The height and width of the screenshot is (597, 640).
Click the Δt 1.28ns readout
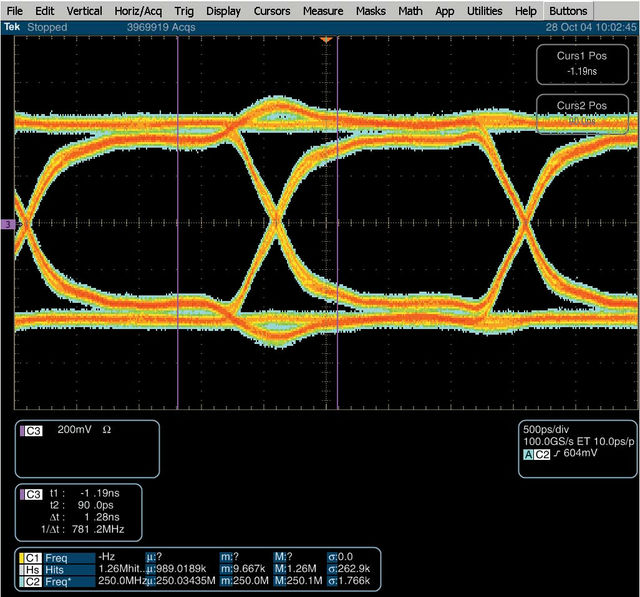[84, 517]
